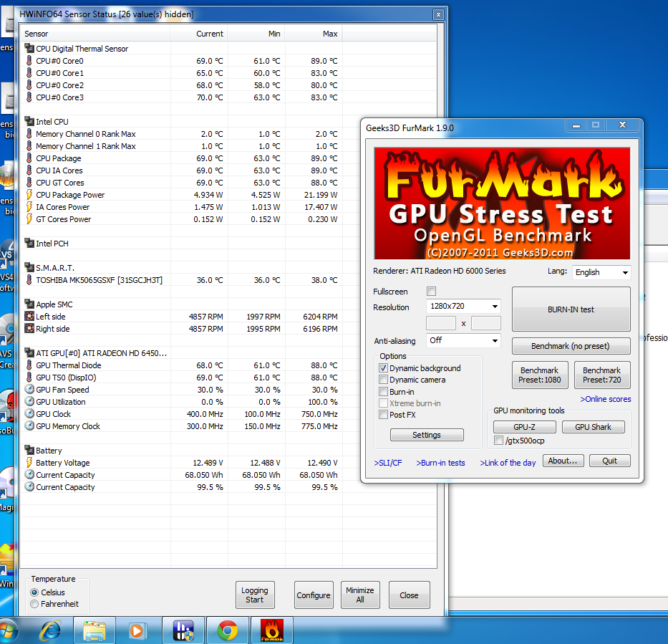Open the Burn-in tests link
The width and height of the screenshot is (668, 644).
[x=440, y=463]
